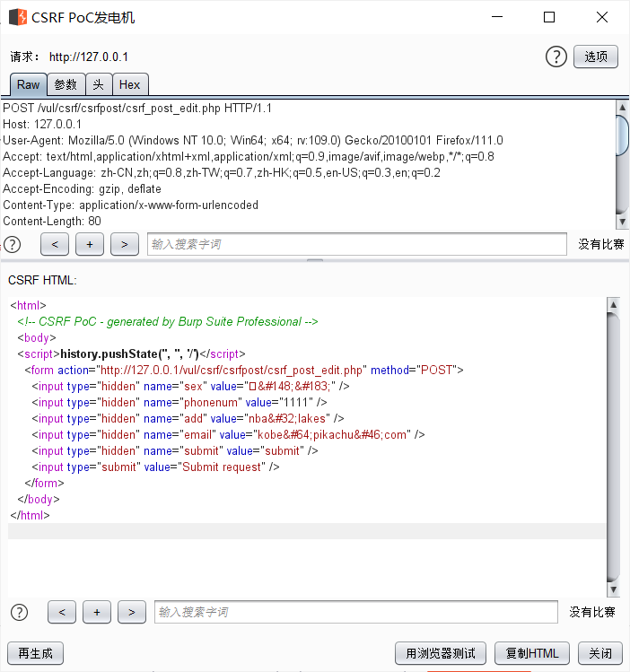This screenshot has height=672, width=630.
Task: Focus the CSRF HTML search input field
Action: (x=356, y=612)
